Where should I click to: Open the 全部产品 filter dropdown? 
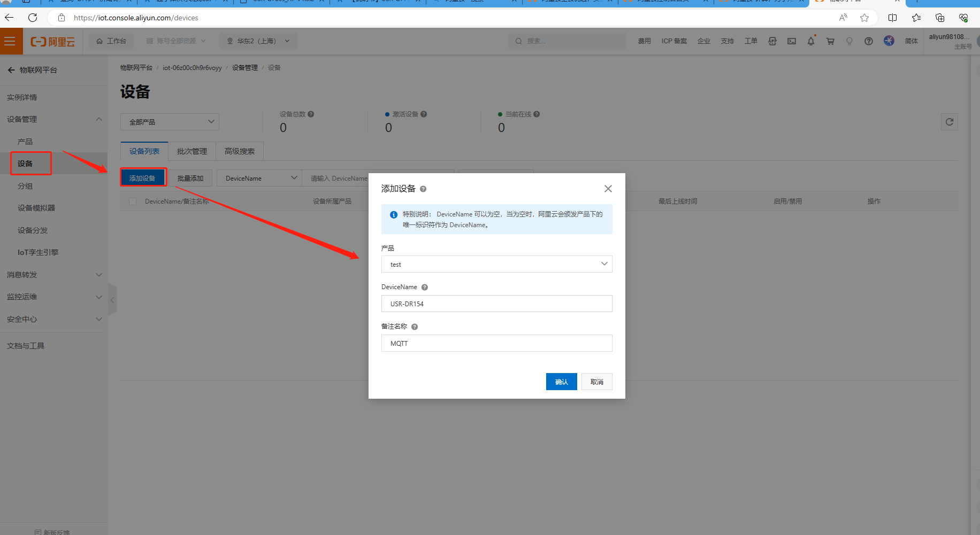[x=170, y=122]
